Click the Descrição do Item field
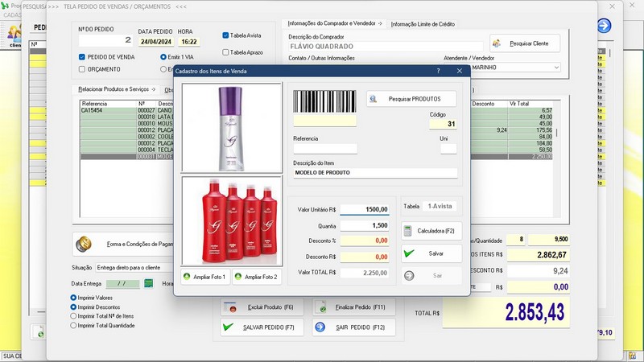 tap(375, 173)
